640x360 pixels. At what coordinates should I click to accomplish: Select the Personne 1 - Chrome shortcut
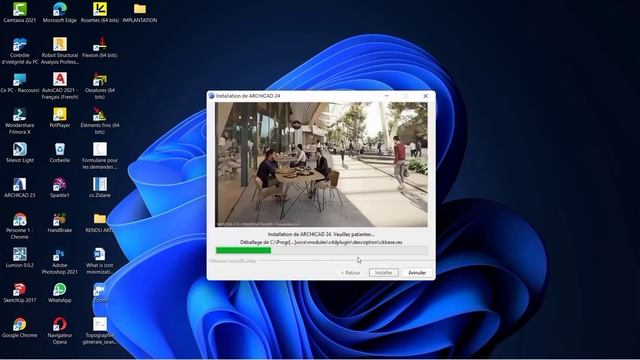click(x=19, y=226)
